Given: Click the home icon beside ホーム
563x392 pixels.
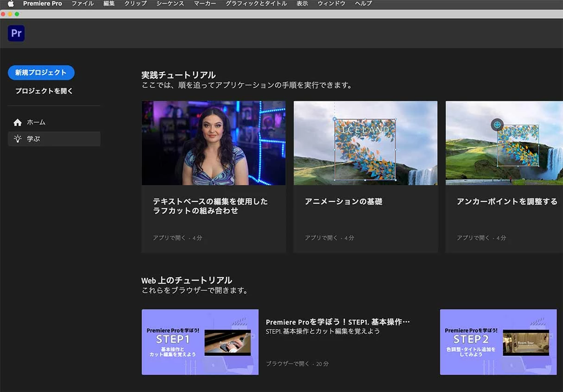Looking at the screenshot, I should (x=18, y=123).
